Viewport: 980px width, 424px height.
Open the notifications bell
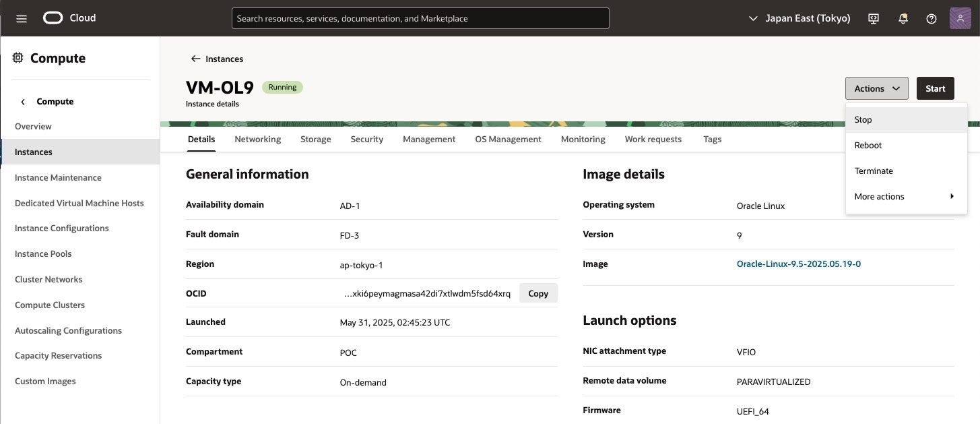[x=903, y=18]
